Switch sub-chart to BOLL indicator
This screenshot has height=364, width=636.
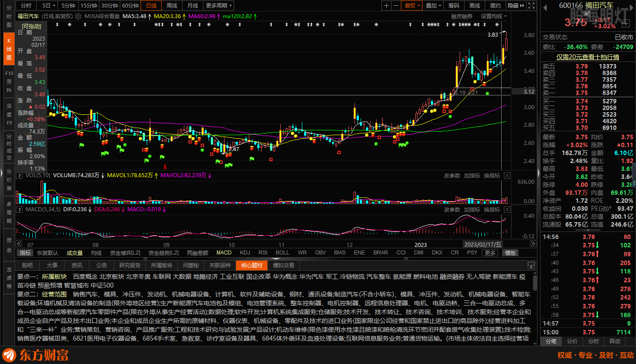[x=282, y=253]
